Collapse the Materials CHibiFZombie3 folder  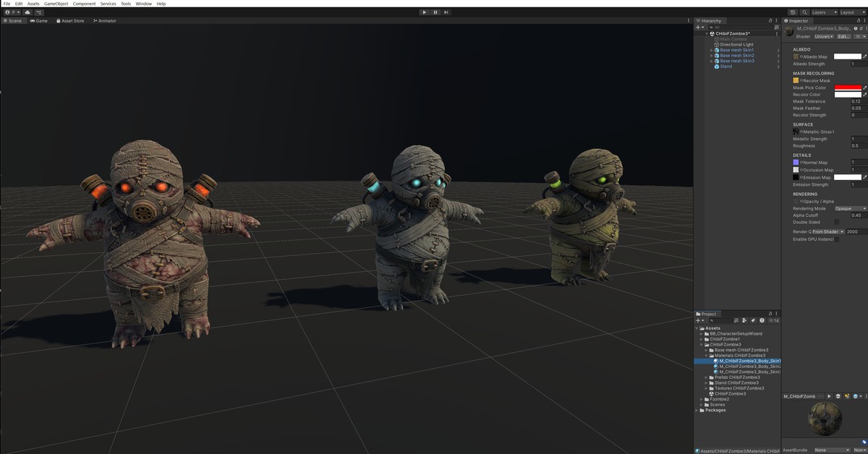(706, 356)
